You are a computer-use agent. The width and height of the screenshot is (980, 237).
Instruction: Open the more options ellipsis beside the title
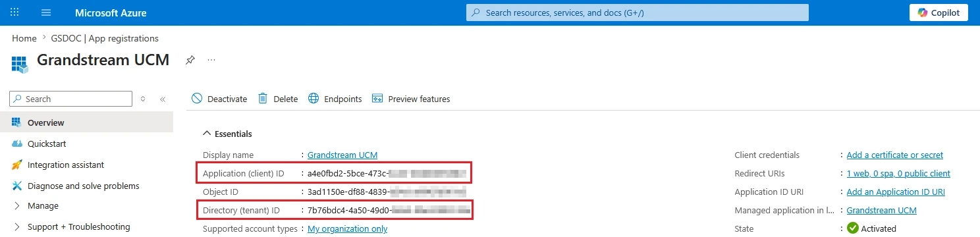point(211,60)
